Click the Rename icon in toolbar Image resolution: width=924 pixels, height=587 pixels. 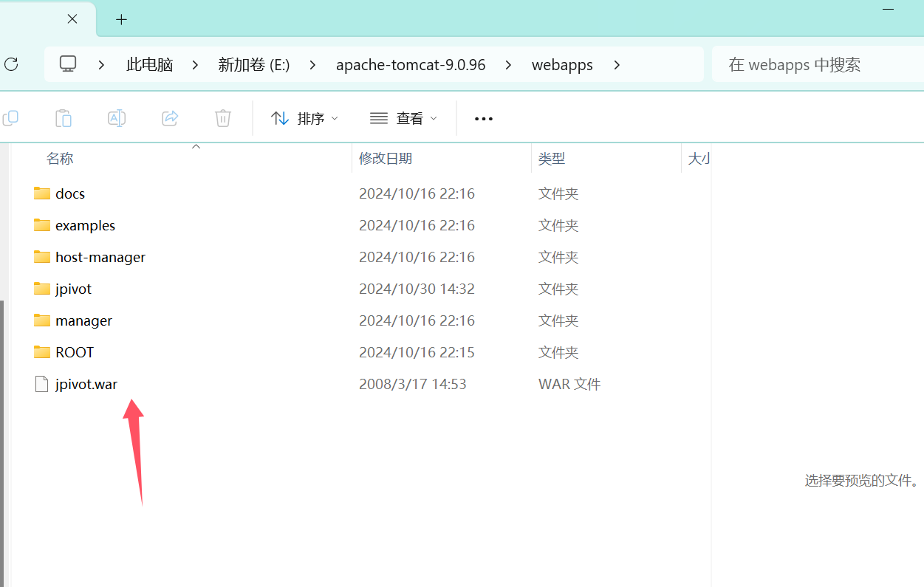coord(117,118)
